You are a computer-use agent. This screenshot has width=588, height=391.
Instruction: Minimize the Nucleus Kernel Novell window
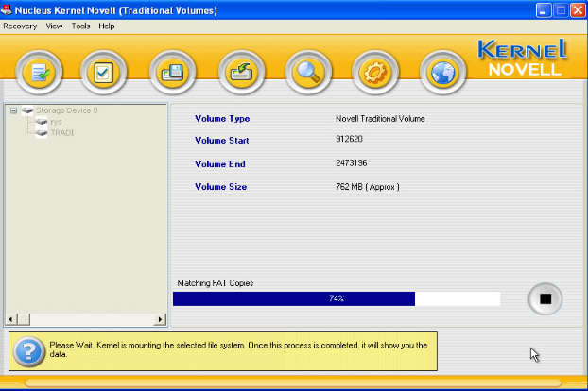pos(543,10)
